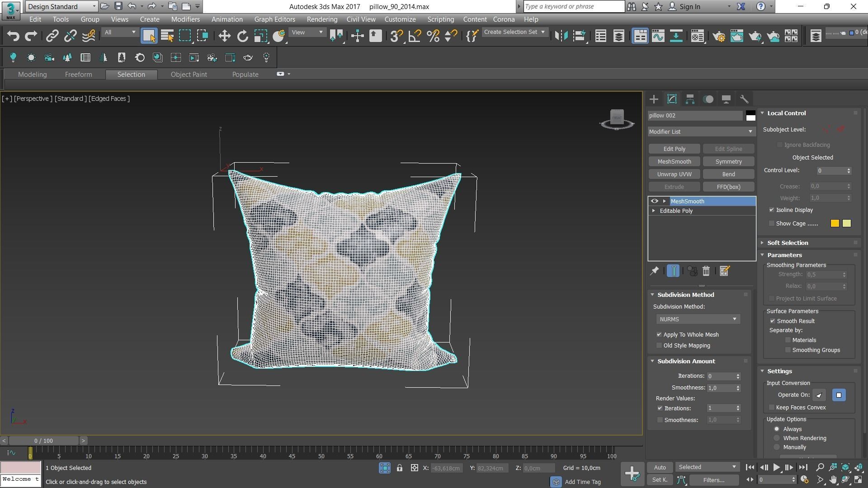
Task: Open the Design Standard workspace dropdown
Action: click(x=62, y=6)
